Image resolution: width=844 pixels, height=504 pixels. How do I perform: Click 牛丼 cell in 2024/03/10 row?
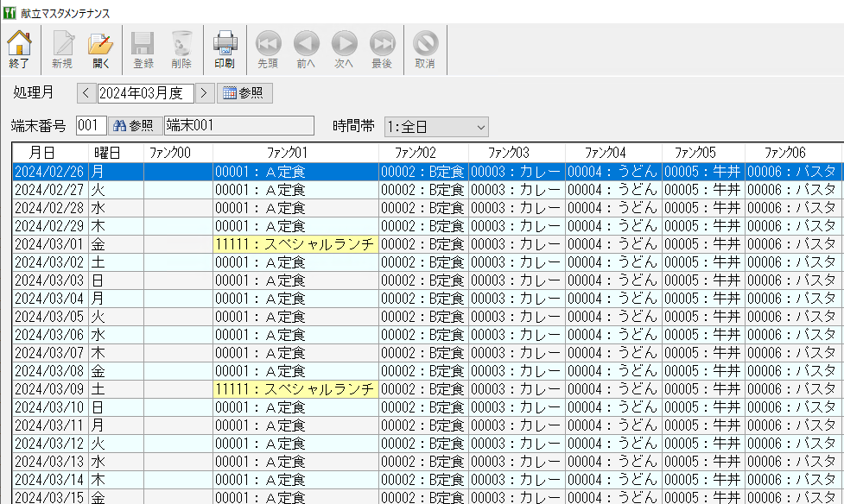[703, 407]
